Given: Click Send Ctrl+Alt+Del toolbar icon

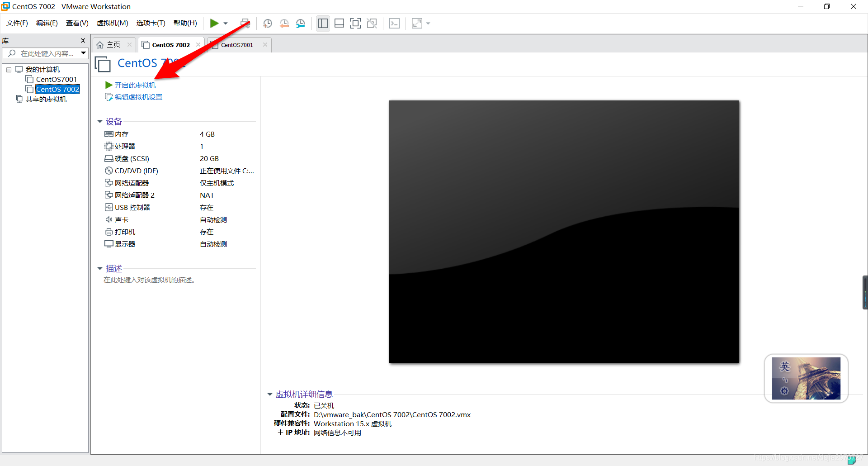Looking at the screenshot, I should [x=245, y=23].
